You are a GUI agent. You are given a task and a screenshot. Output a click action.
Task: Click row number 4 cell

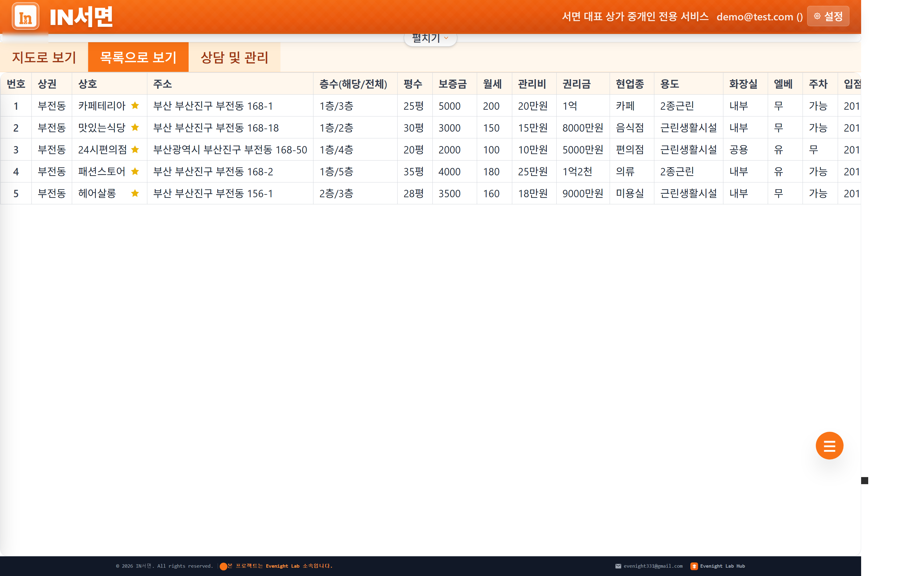tap(16, 171)
